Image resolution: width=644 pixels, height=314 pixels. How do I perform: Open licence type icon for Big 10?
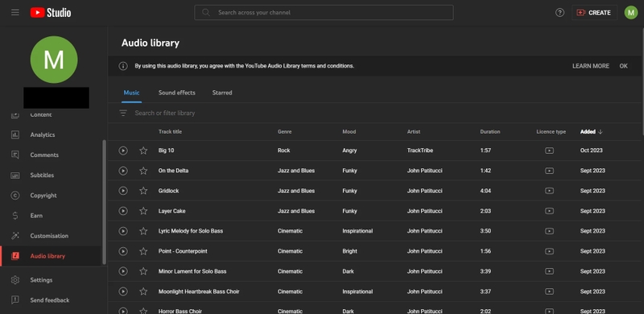pyautogui.click(x=549, y=151)
